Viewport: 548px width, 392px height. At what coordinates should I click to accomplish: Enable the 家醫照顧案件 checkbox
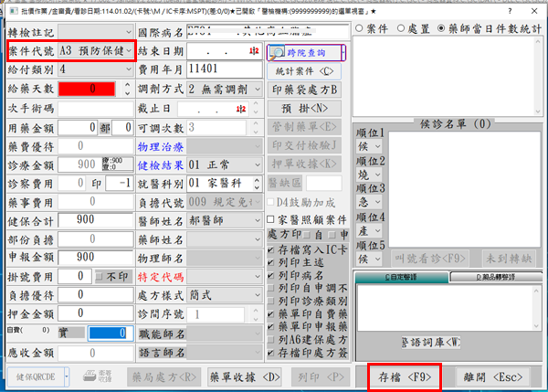(x=271, y=219)
